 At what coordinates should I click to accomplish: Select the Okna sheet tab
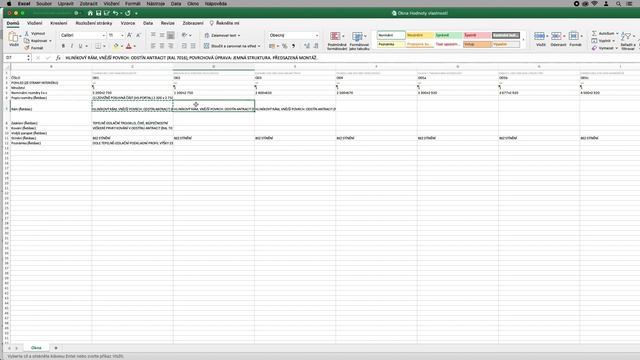tap(36, 348)
